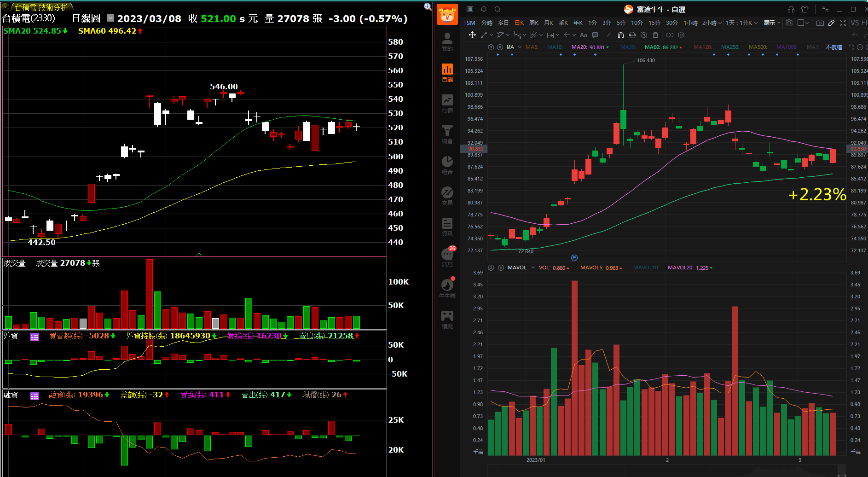Toggle the magnet snap tool
This screenshot has width=868, height=477.
(x=621, y=35)
